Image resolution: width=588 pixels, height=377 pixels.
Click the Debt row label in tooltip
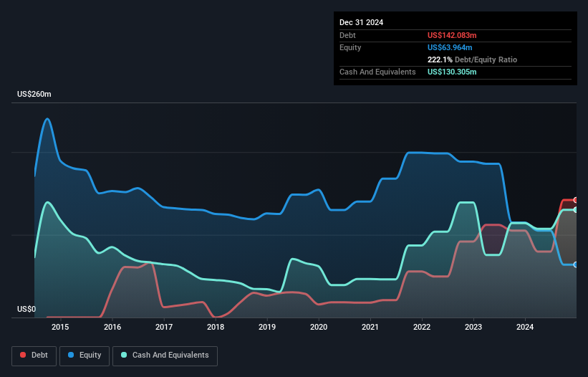pyautogui.click(x=347, y=35)
